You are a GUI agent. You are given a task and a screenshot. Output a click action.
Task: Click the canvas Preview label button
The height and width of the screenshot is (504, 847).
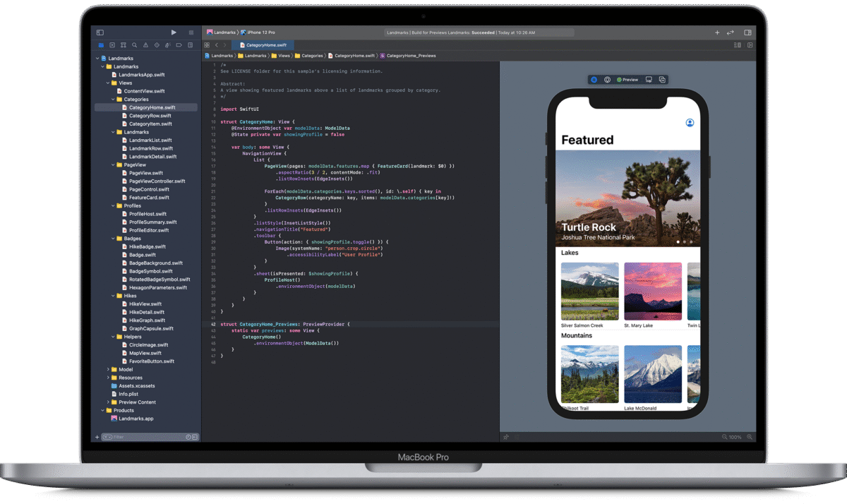(627, 80)
